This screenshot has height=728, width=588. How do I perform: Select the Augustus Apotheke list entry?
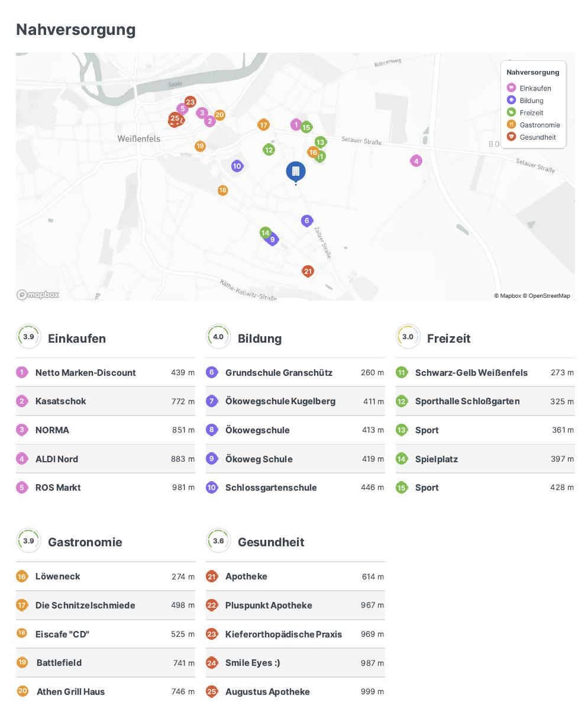tap(267, 692)
